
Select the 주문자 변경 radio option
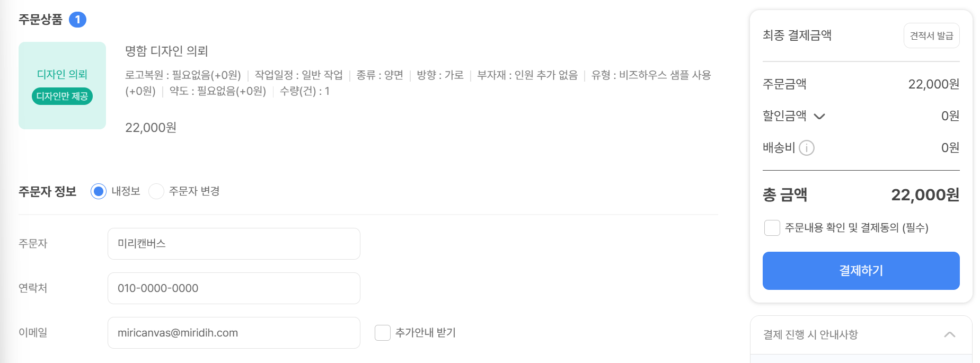pos(156,191)
